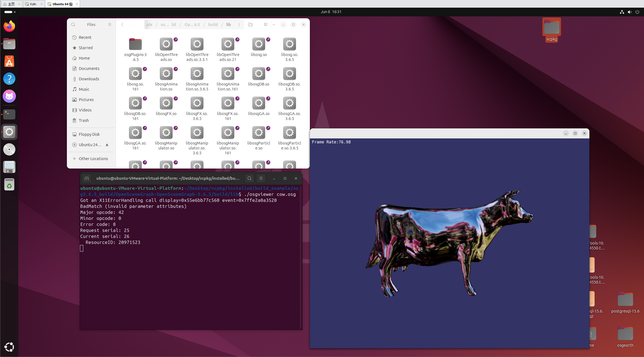Eject the Ubuntu 24 disc
The width and height of the screenshot is (644, 357).
click(107, 145)
